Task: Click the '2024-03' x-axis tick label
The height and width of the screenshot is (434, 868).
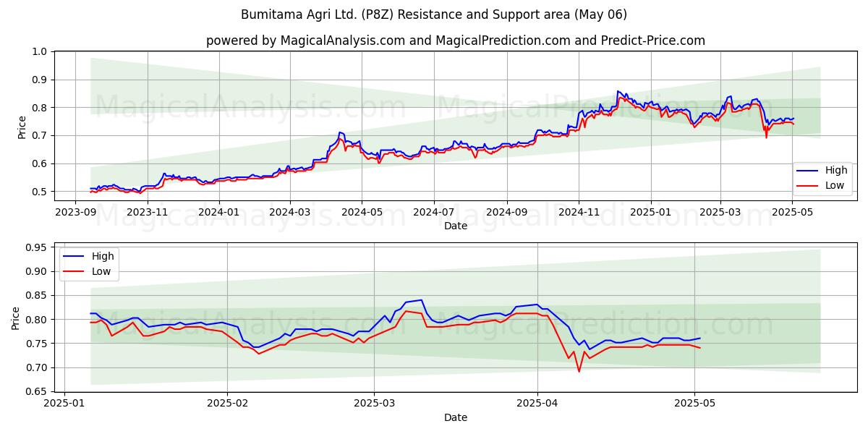Action: 290,213
